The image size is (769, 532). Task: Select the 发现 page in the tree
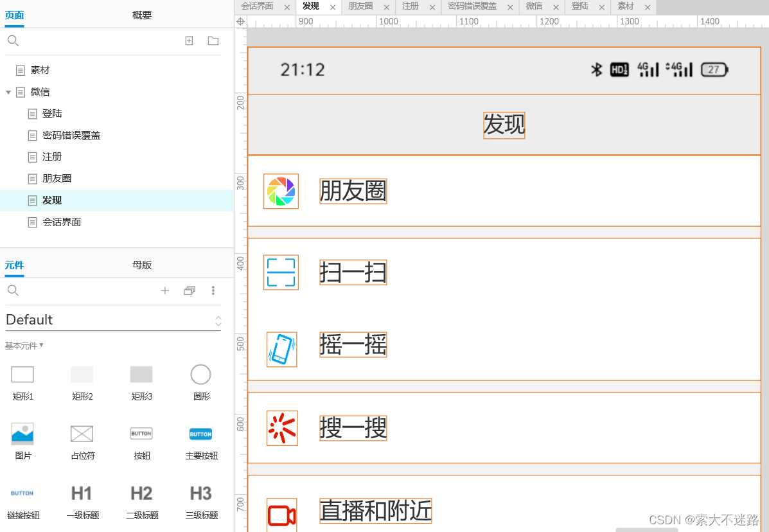[117, 200]
